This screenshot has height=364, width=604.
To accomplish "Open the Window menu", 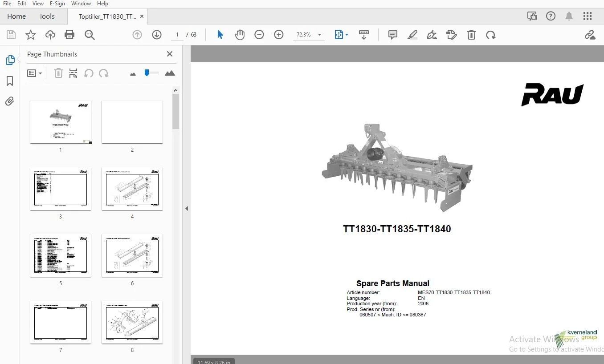I will point(81,4).
